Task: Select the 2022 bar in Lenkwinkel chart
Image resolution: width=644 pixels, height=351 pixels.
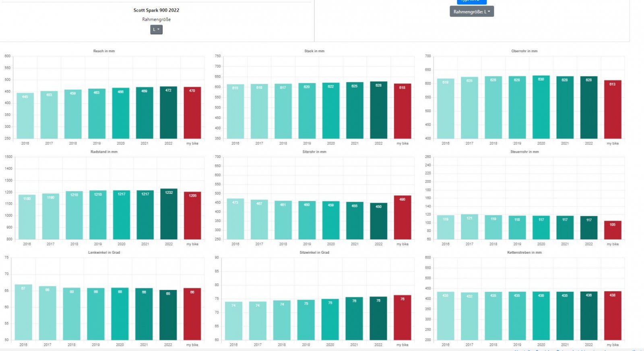Action: pyautogui.click(x=168, y=315)
